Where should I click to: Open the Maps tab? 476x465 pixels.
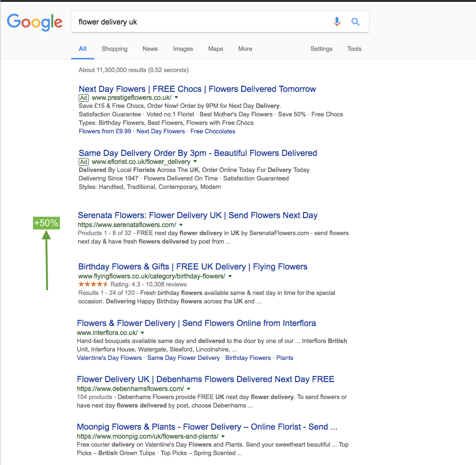click(x=215, y=49)
